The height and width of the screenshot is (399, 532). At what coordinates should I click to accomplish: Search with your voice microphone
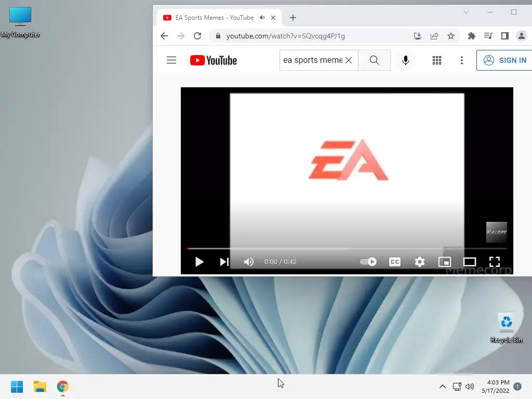(405, 60)
